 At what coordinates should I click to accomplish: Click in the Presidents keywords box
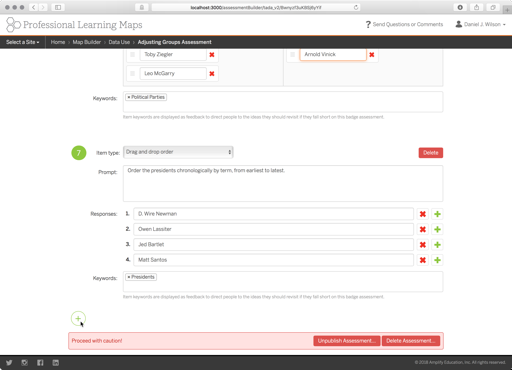283,282
